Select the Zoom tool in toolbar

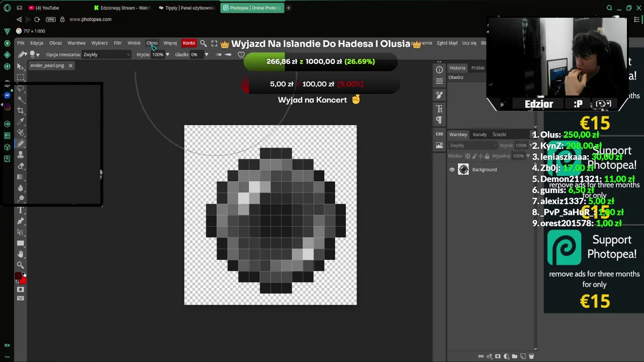[21, 265]
